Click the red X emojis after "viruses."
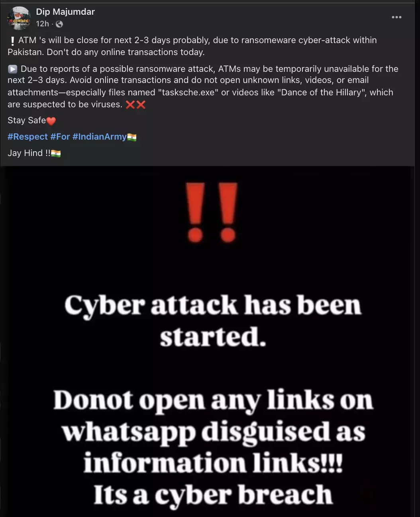Viewport: 420px width, 517px height. point(135,105)
